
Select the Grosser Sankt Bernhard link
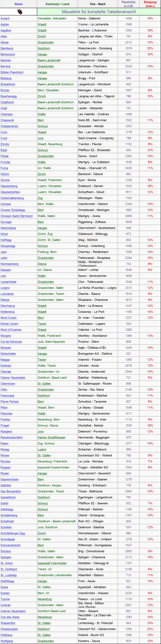tap(16, 216)
